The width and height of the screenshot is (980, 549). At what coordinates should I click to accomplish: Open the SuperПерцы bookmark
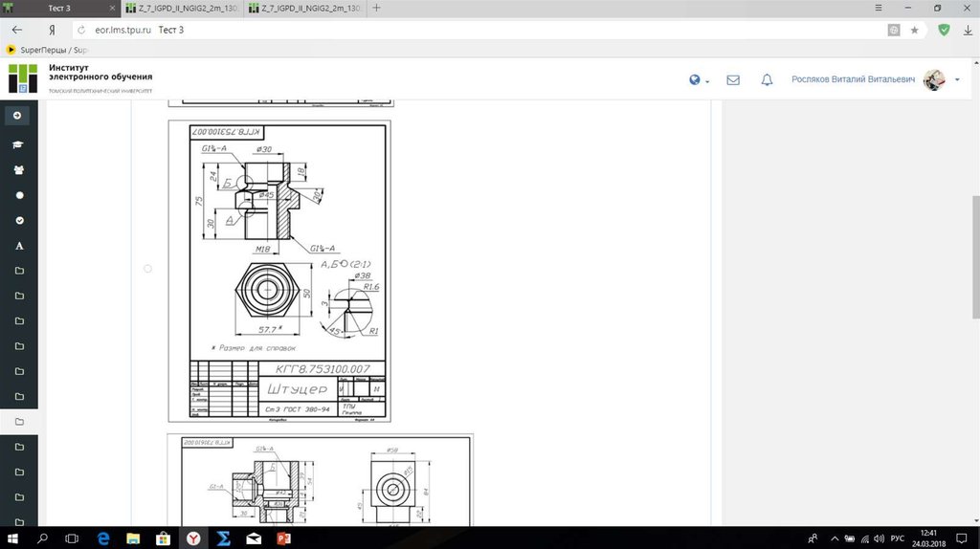47,49
